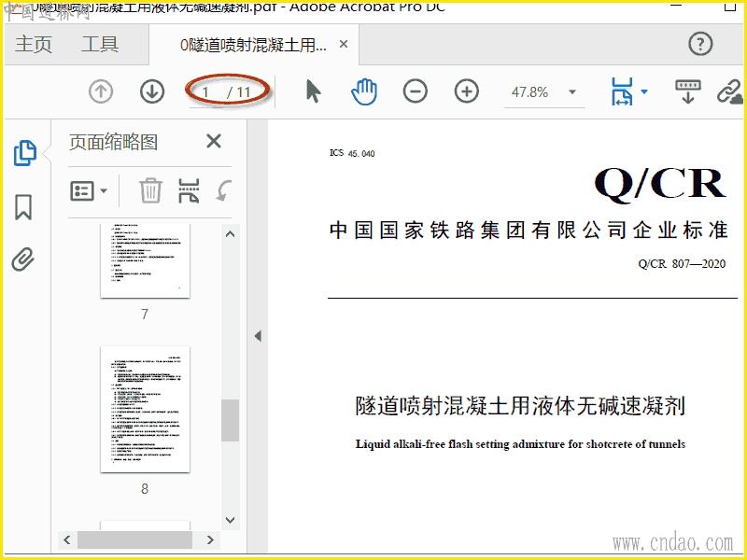Click the thumbnail vertical scrollbar thumb
This screenshot has height=560, width=747.
click(230, 420)
